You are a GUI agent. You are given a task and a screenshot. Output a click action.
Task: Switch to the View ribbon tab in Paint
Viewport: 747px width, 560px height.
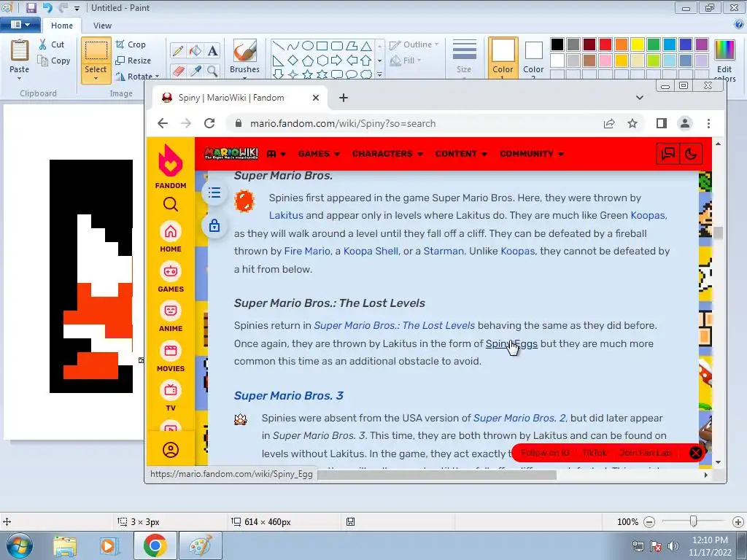point(102,26)
